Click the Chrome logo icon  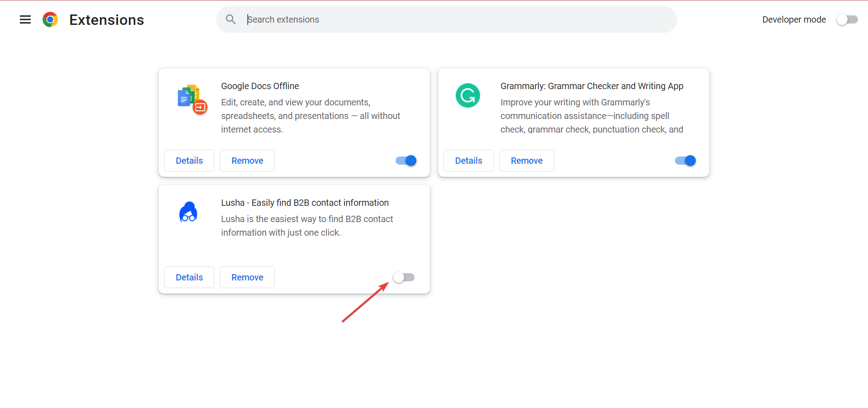(x=50, y=19)
